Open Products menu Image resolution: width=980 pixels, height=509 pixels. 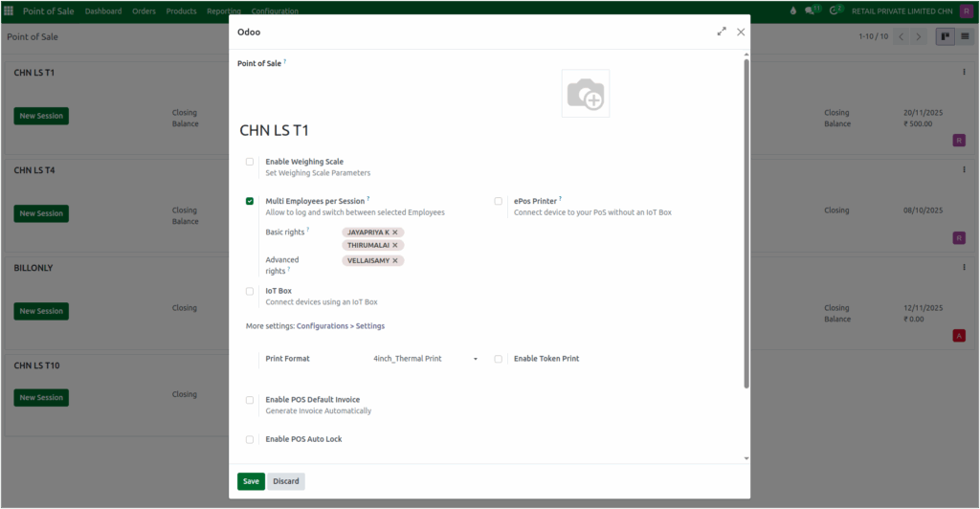tap(181, 11)
